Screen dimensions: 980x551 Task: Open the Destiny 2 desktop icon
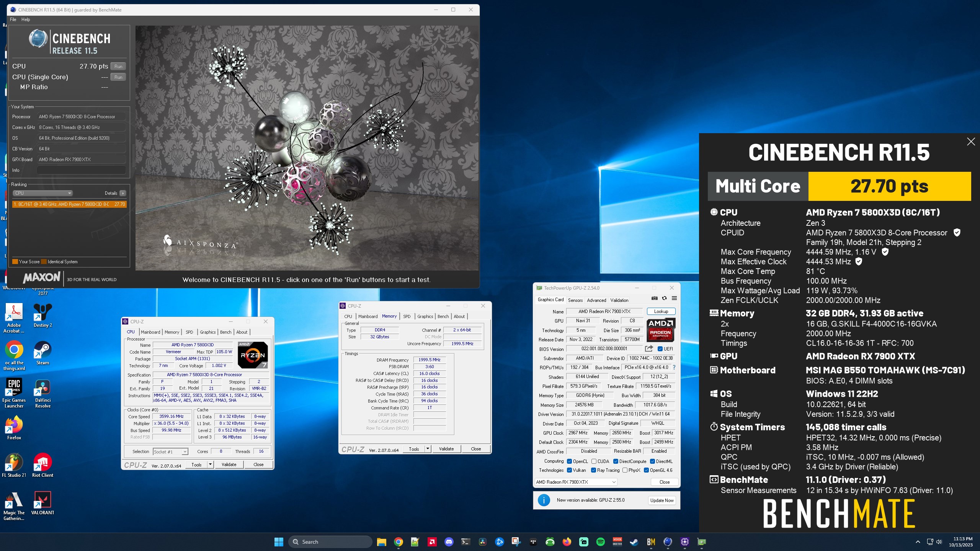pos(43,316)
